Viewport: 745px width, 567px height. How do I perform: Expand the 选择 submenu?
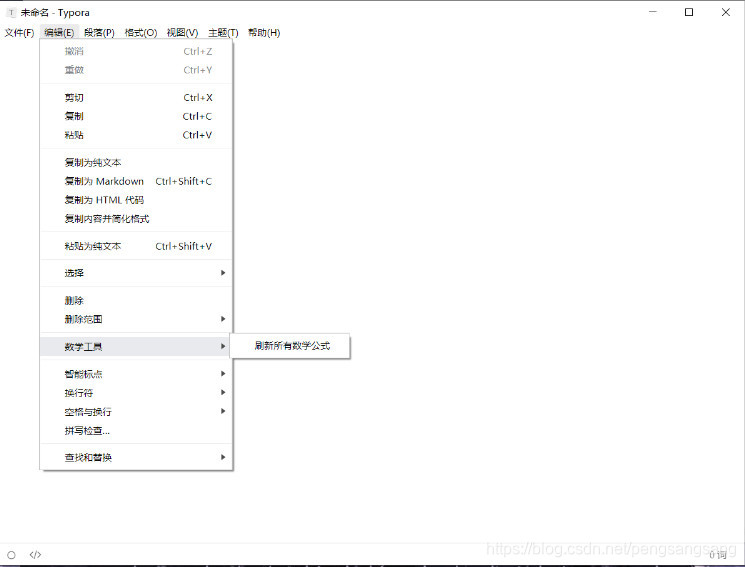[x=136, y=273]
